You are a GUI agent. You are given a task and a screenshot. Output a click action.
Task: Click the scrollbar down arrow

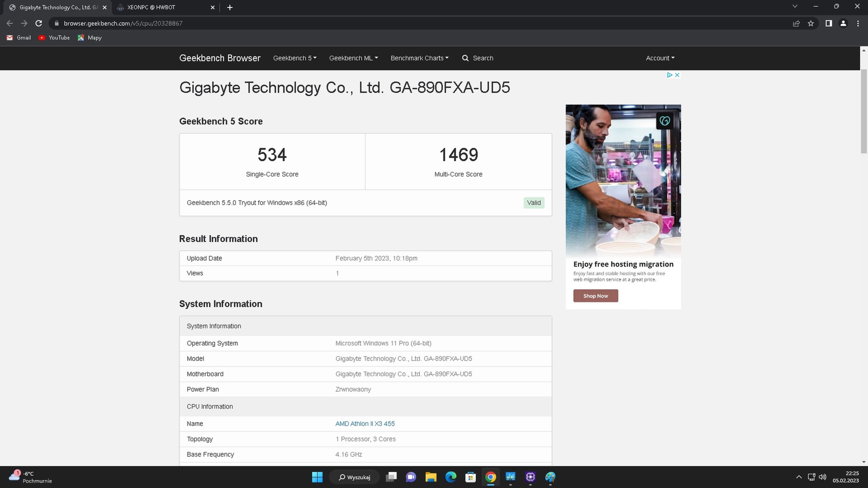[864, 462]
